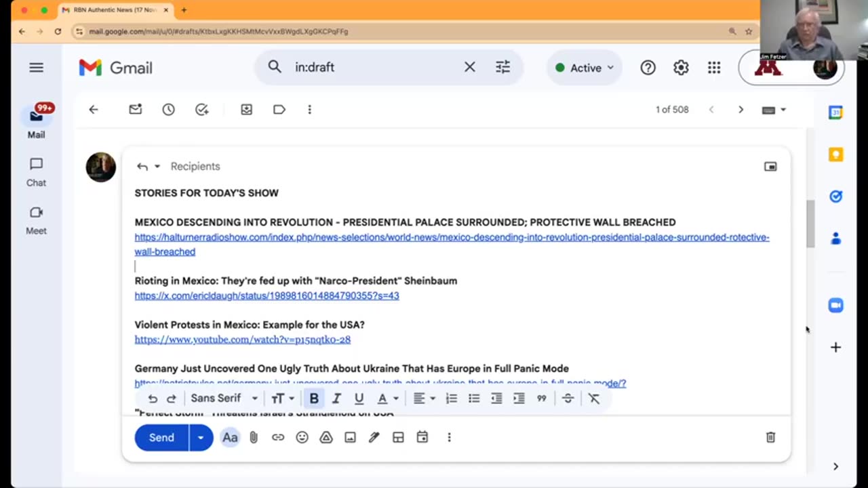Open the text alignment dropdown
Viewport: 868px width, 488px height.
tap(425, 399)
